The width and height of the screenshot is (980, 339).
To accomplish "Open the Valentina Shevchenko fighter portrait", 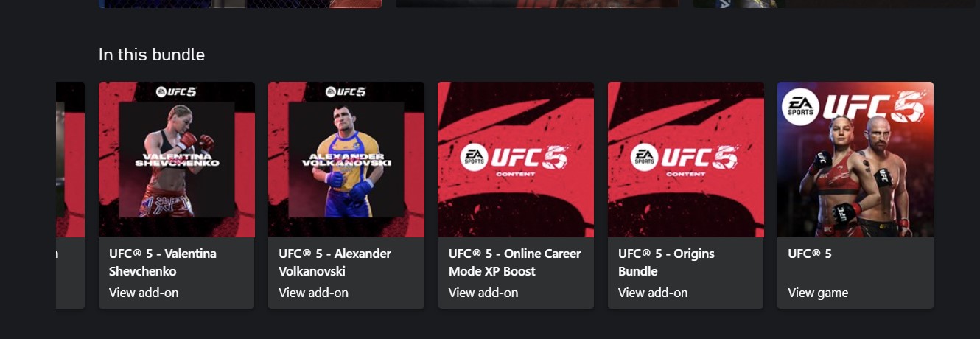I will [177, 159].
